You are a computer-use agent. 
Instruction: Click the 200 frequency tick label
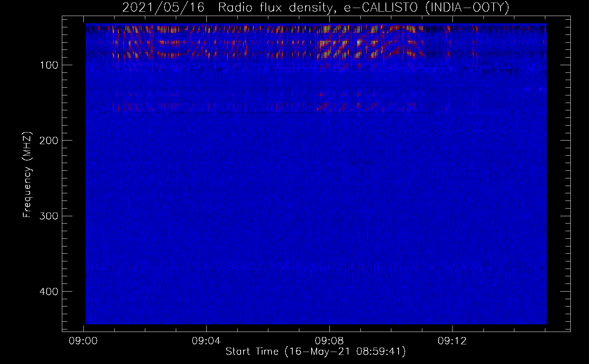[x=49, y=141]
